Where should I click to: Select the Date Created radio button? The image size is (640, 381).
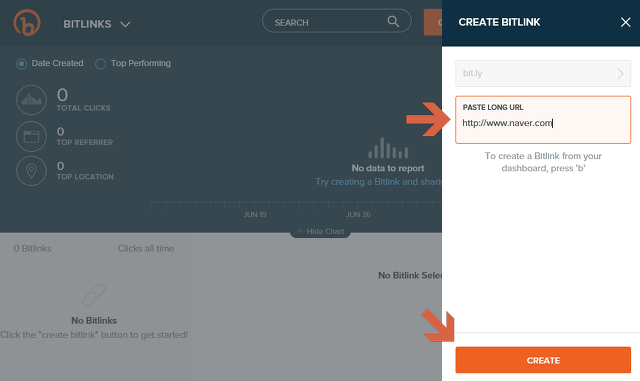tap(22, 64)
